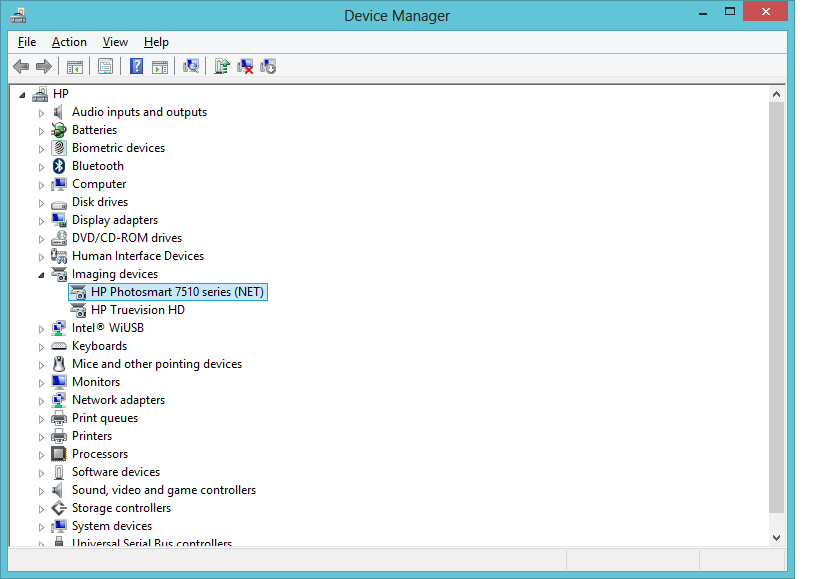Open the Action menu
The height and width of the screenshot is (579, 819).
[x=69, y=42]
